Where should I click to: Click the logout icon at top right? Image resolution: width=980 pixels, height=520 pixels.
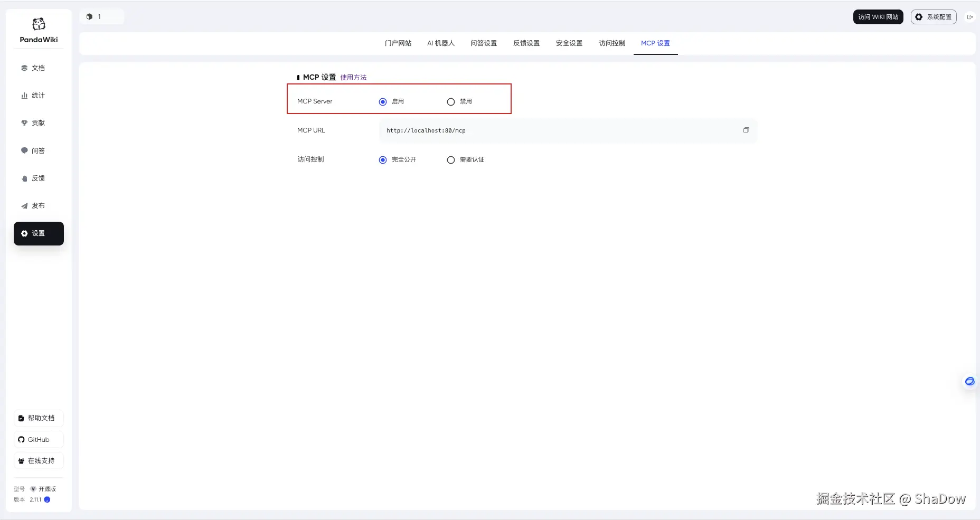pos(970,17)
